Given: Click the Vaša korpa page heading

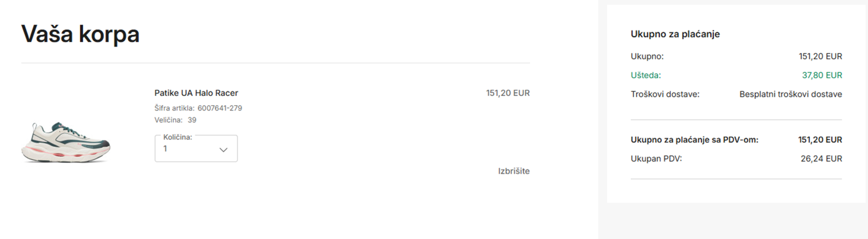Looking at the screenshot, I should [80, 34].
